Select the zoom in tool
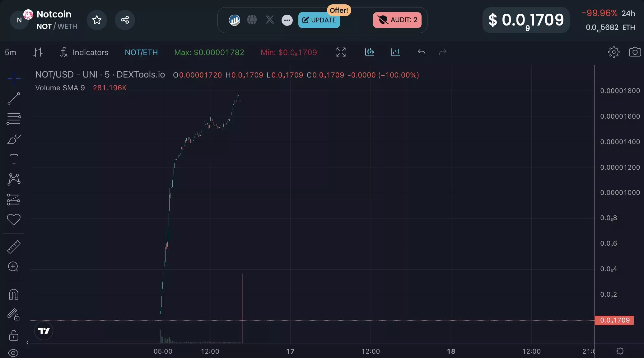This screenshot has height=358, width=644. pyautogui.click(x=13, y=267)
